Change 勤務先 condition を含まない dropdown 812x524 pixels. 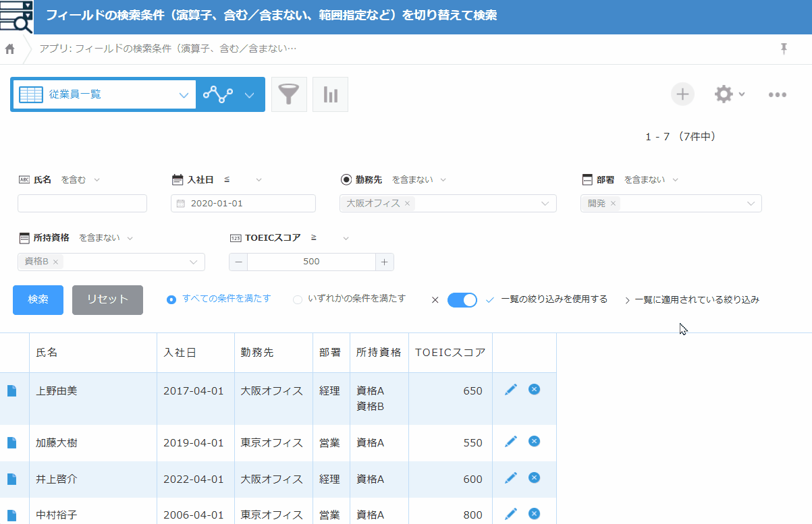418,179
